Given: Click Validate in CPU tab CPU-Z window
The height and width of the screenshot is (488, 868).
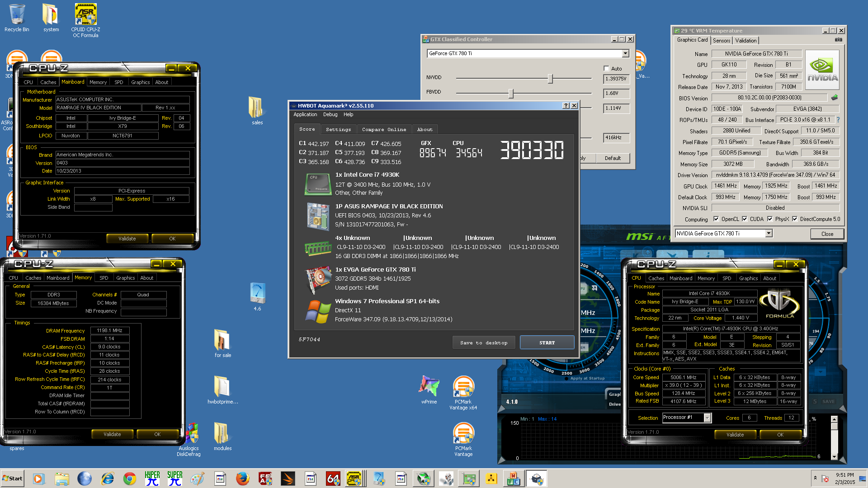Looking at the screenshot, I should [735, 435].
